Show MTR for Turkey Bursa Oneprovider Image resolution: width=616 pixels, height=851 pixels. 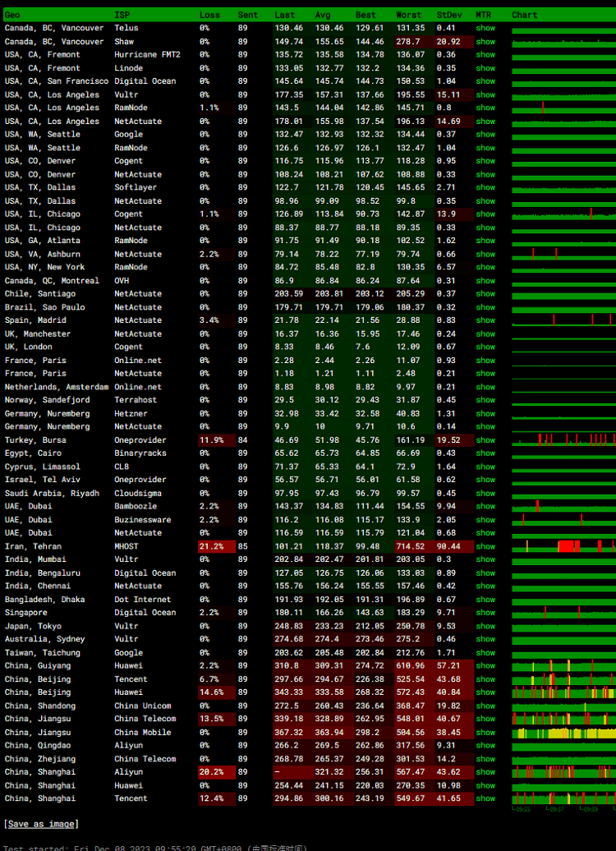pos(485,440)
